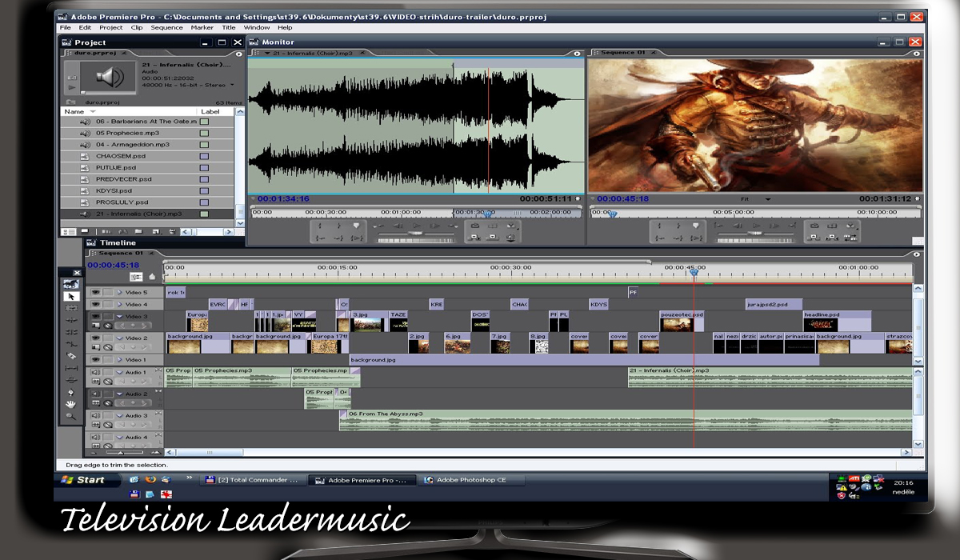Screen dimensions: 960x560
Task: Expand the Video 5 track
Action: coord(119,293)
